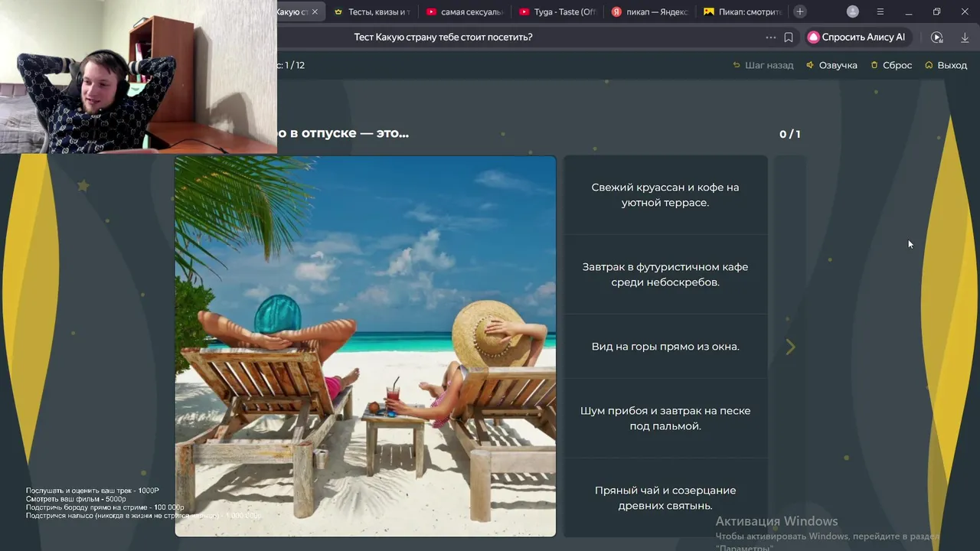Toggle "Озвучка" sound narration

832,65
